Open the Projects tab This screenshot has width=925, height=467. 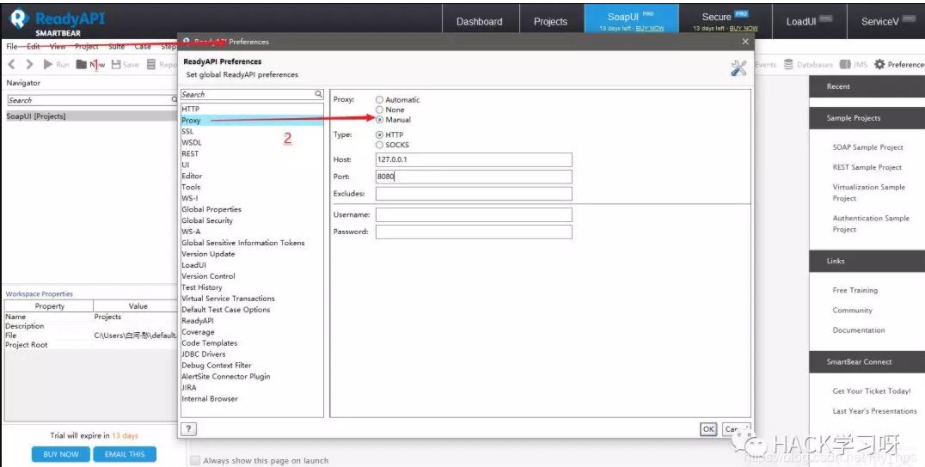[550, 21]
